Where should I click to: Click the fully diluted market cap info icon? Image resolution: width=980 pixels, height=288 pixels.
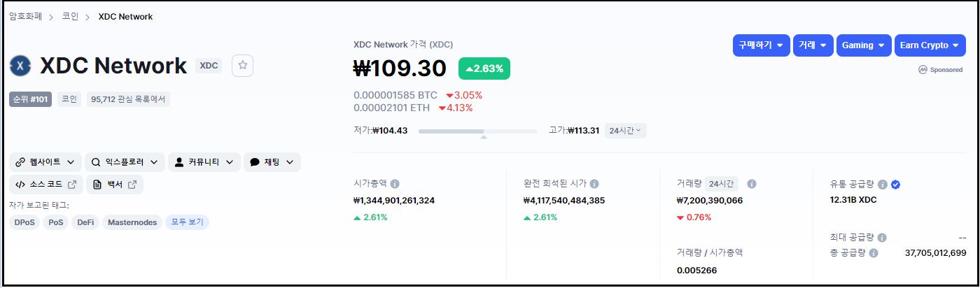click(594, 184)
